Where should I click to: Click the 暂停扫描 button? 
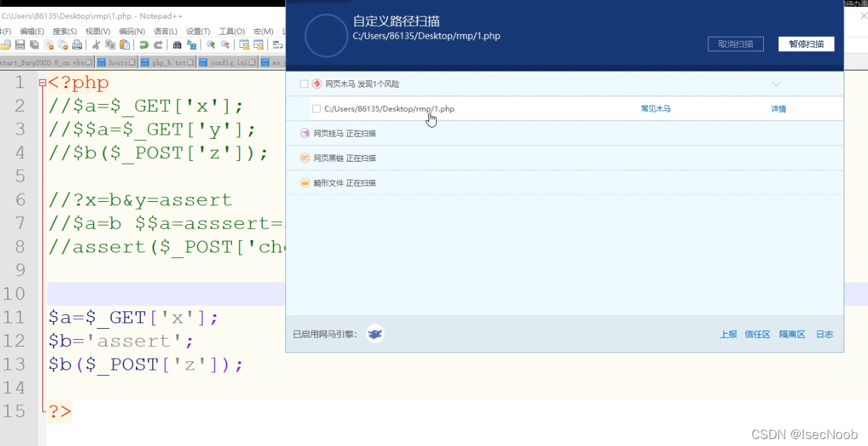(x=806, y=44)
